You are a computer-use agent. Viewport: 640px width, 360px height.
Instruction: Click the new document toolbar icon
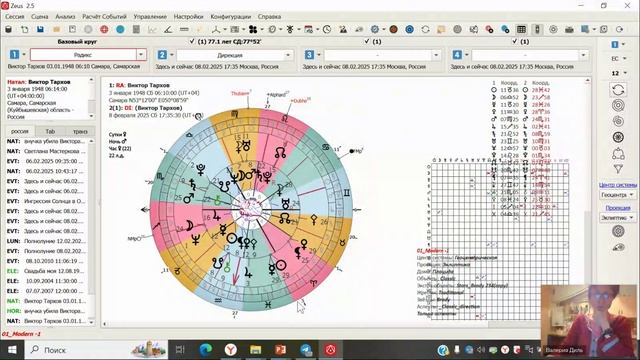(24, 29)
